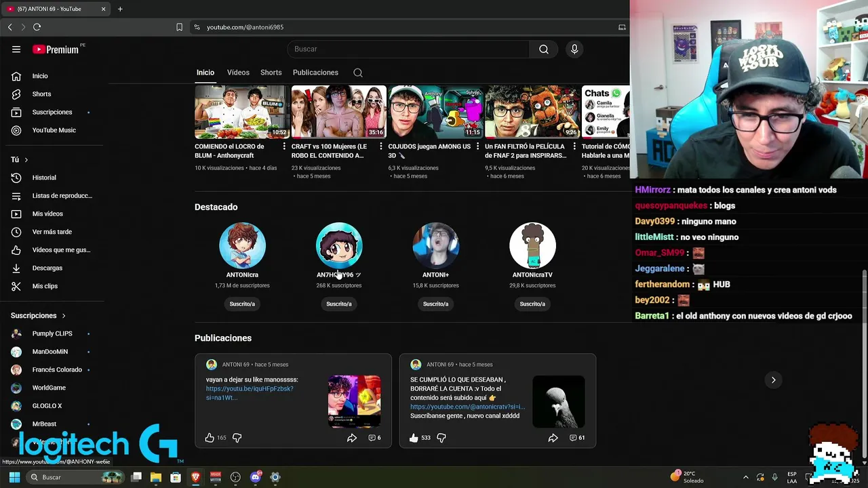868x488 pixels.
Task: Click the YouTube Premium logo
Action: 56,49
